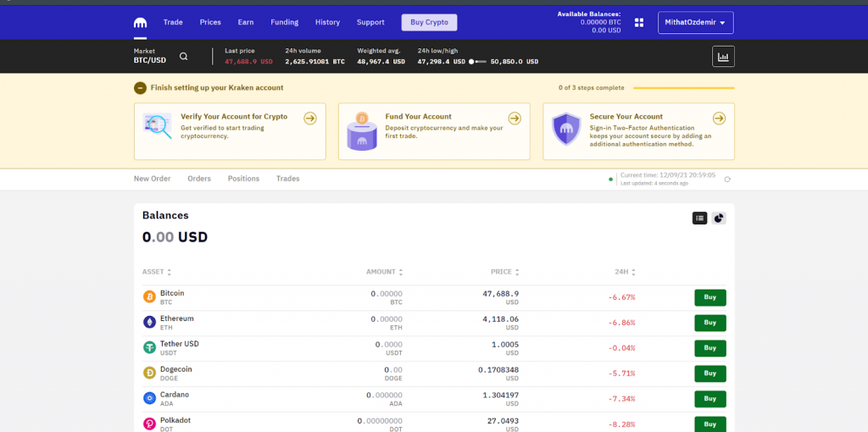The image size is (868, 432).
Task: Switch balances to list view
Action: (699, 219)
